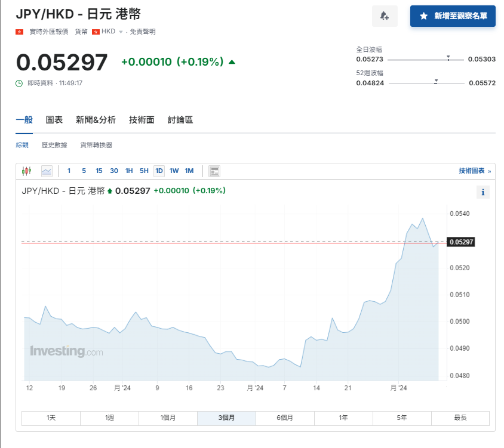Click the Hong Kong flag icon beside HKD

(x=96, y=32)
